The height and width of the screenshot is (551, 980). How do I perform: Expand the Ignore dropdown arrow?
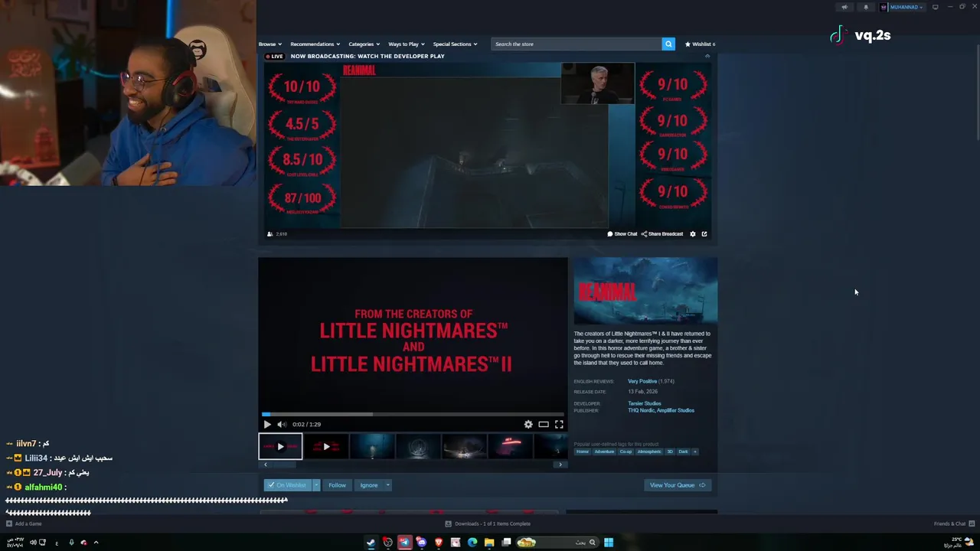(x=387, y=485)
